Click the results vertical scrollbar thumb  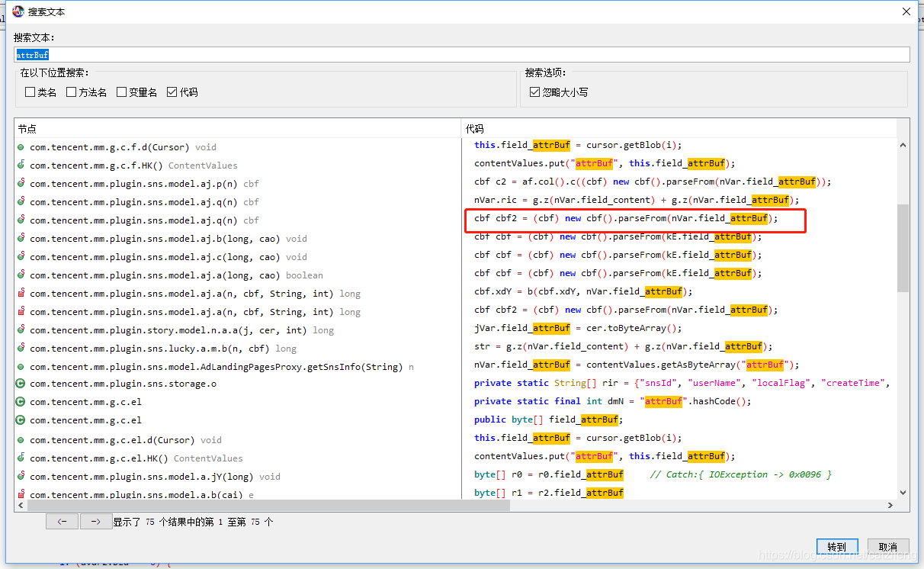tap(903, 248)
